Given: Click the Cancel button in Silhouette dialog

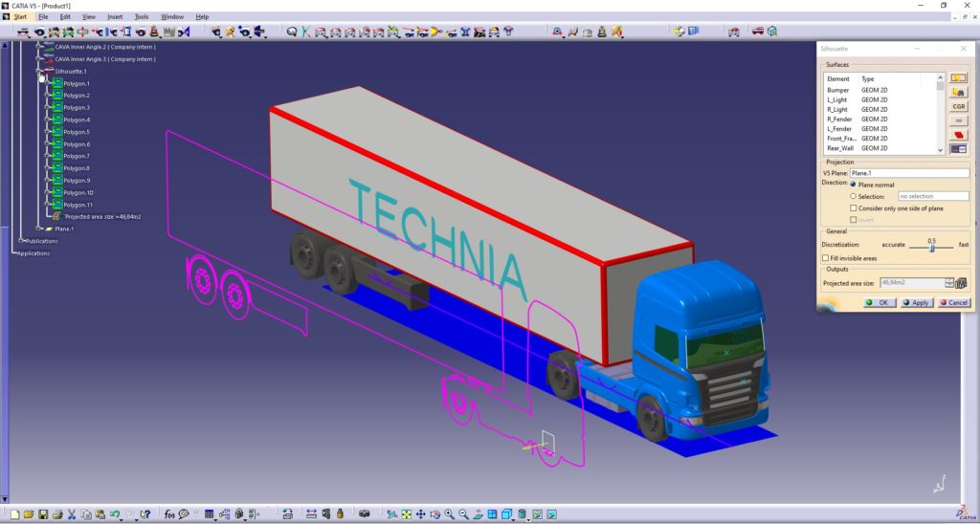Looking at the screenshot, I should point(954,302).
